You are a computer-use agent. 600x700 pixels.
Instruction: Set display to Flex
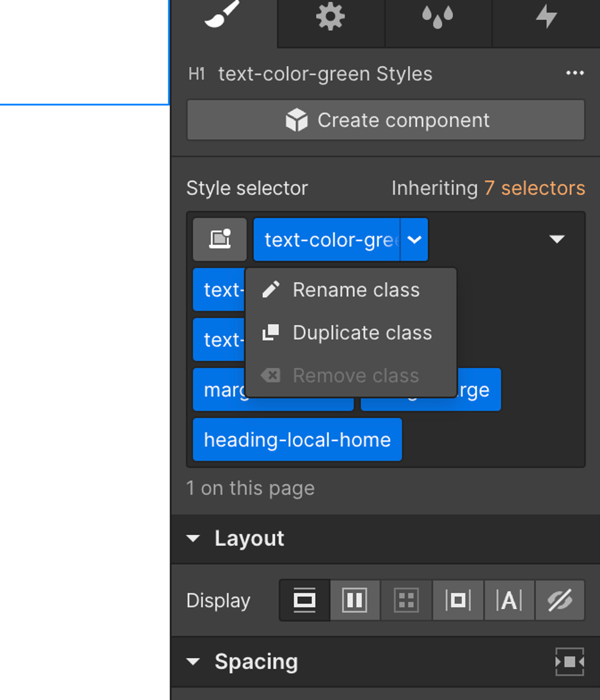pos(355,600)
